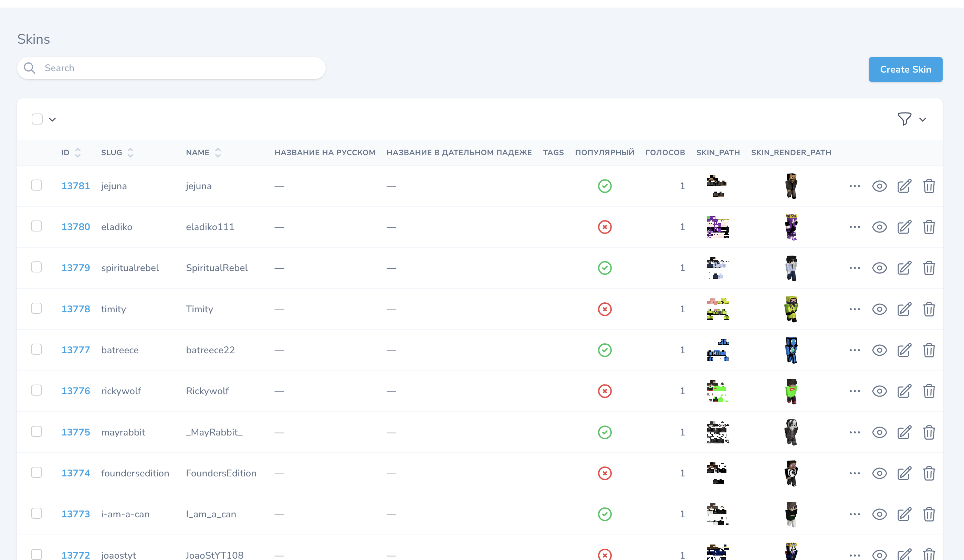Image resolution: width=964 pixels, height=560 pixels.
Task: Open skin ID 13773 link
Action: [76, 514]
